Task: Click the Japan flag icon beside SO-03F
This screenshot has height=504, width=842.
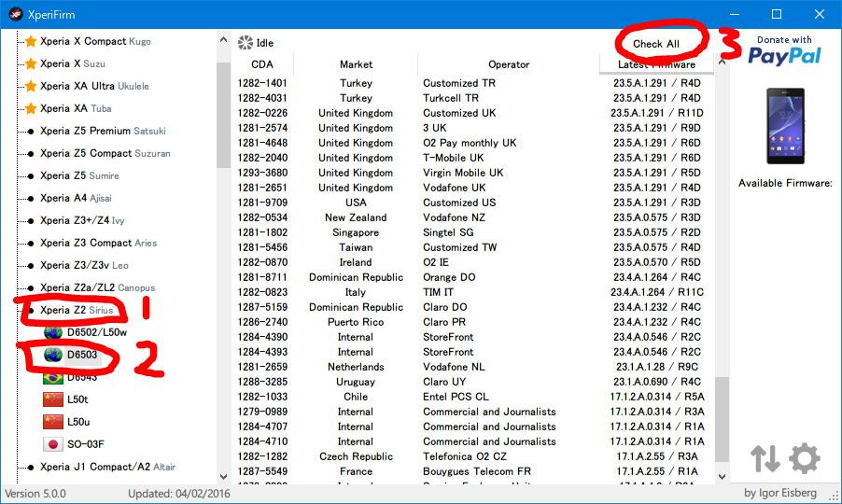Action: (x=53, y=444)
